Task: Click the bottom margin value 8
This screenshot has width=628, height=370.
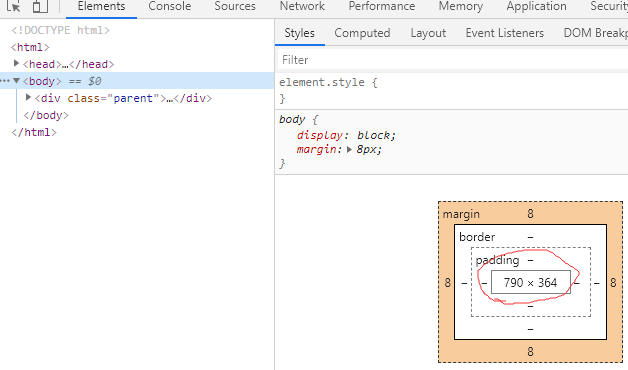Action: [530, 352]
